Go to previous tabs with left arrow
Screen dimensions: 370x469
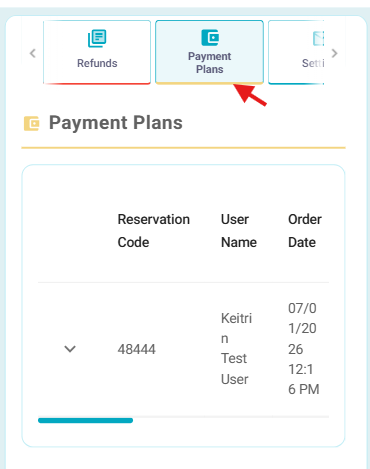click(x=33, y=53)
